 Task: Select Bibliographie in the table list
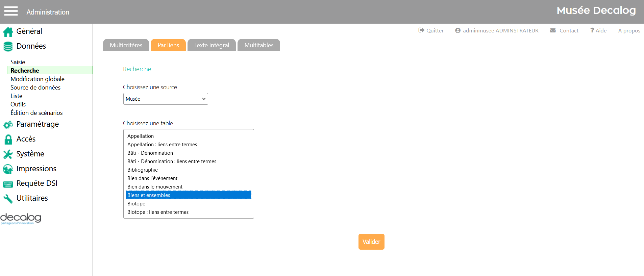[x=143, y=170]
